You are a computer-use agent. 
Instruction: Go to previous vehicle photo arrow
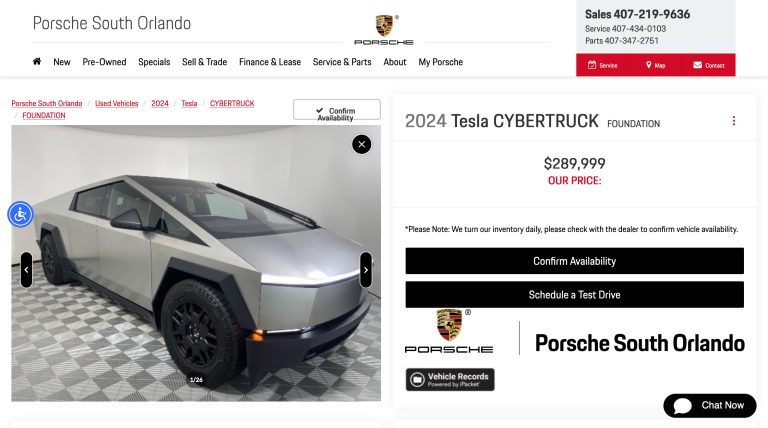(26, 270)
